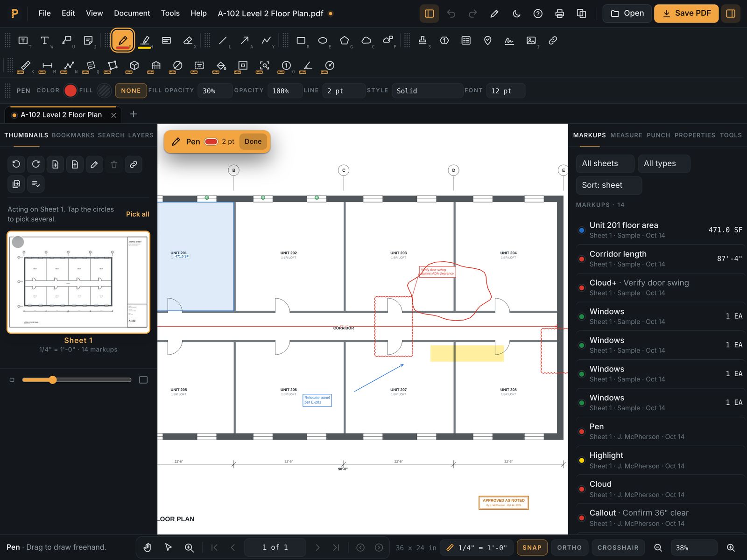Open the line width 2 pt dropdown
The image size is (747, 560).
[x=344, y=91]
